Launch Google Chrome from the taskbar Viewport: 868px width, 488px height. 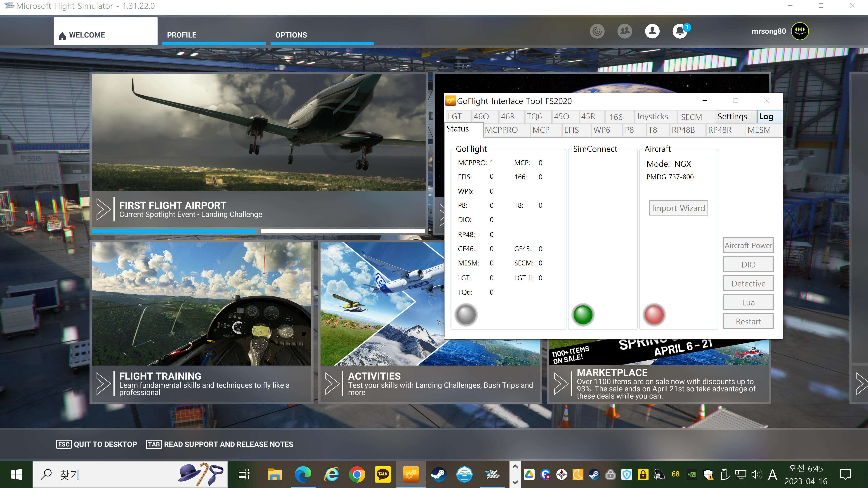(x=357, y=474)
